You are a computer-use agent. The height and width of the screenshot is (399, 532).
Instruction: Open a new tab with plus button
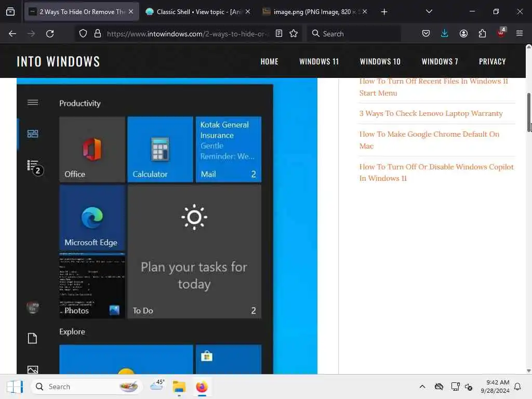(384, 12)
